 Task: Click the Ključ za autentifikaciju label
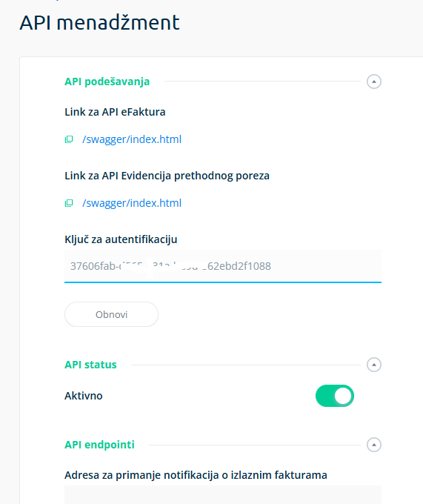click(x=121, y=239)
